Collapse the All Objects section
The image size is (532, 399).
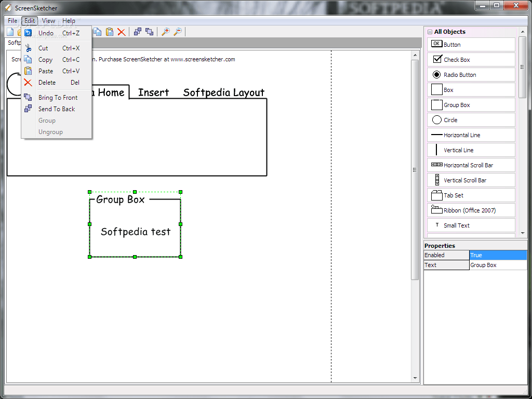[430, 32]
